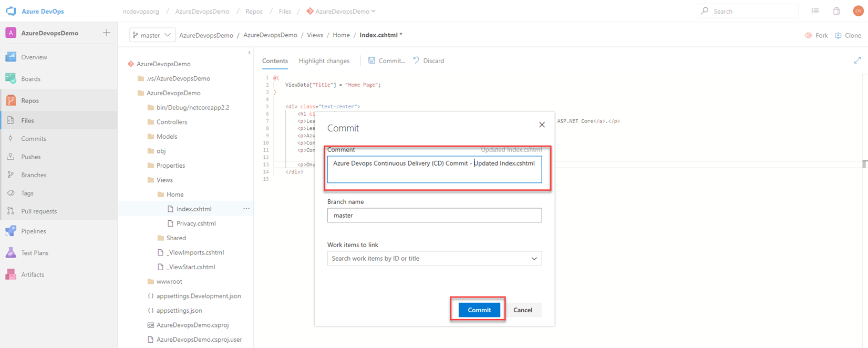This screenshot has width=868, height=348.
Task: Expand the wwwroot folder
Action: point(165,281)
